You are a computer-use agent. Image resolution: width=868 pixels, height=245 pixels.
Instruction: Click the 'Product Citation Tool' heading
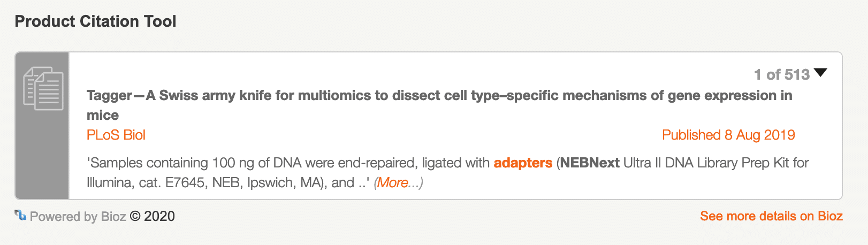[95, 21]
